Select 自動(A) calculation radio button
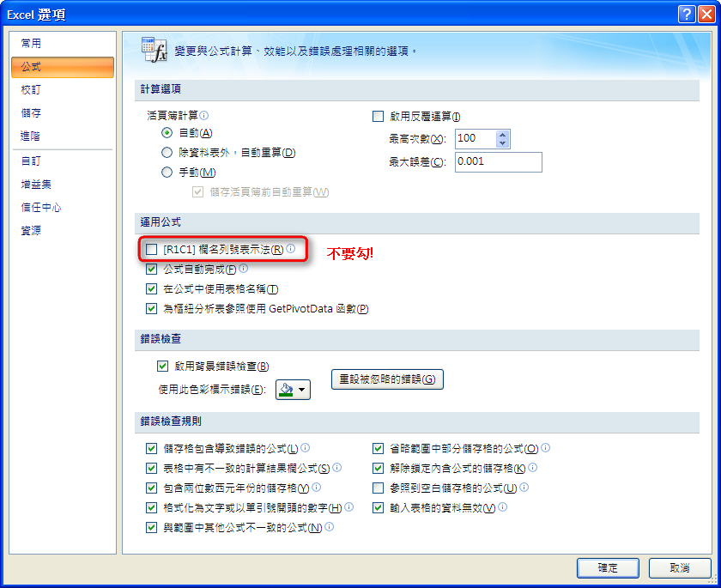This screenshot has width=721, height=588. [167, 133]
